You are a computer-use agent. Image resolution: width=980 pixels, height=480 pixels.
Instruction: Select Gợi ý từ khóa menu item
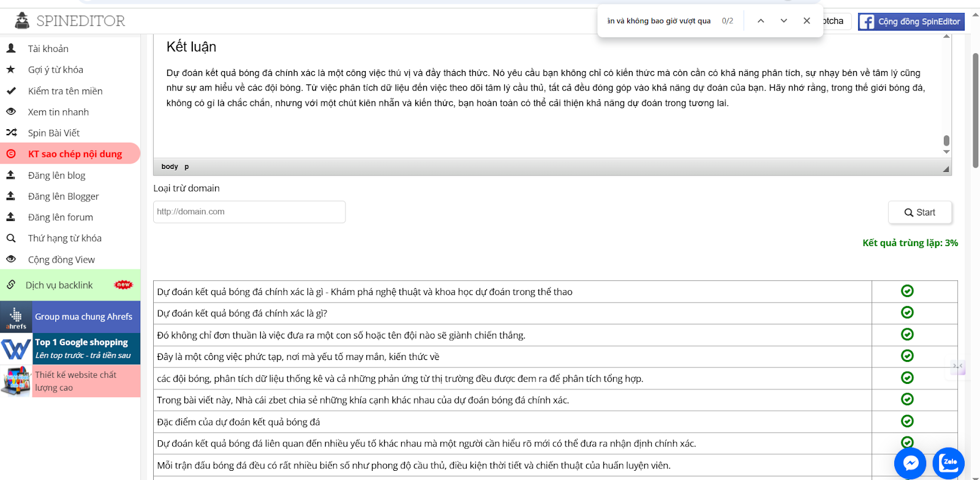[55, 70]
